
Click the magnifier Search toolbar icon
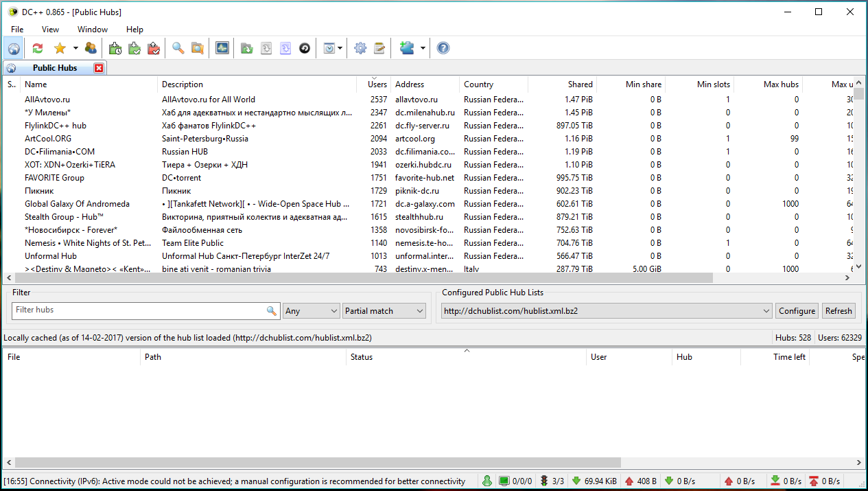pyautogui.click(x=178, y=48)
